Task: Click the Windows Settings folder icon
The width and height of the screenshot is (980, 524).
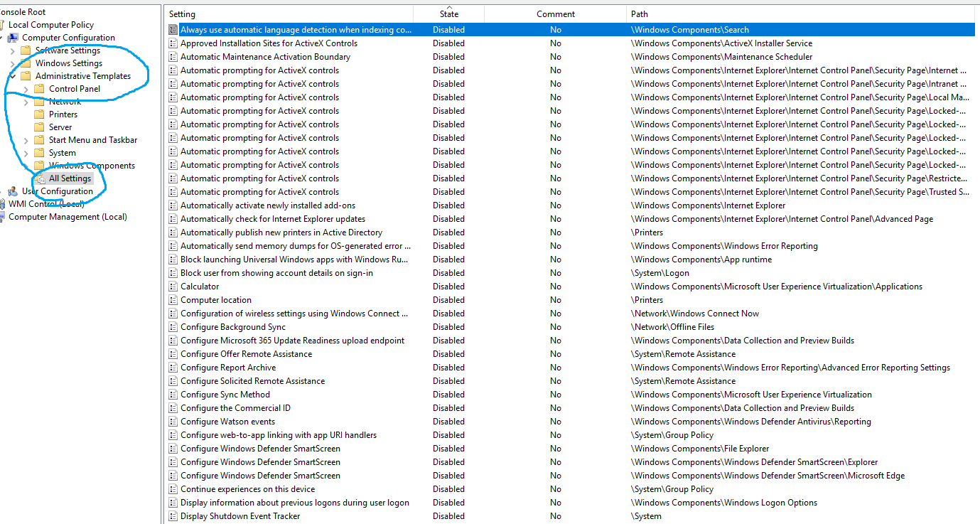Action: pyautogui.click(x=26, y=63)
